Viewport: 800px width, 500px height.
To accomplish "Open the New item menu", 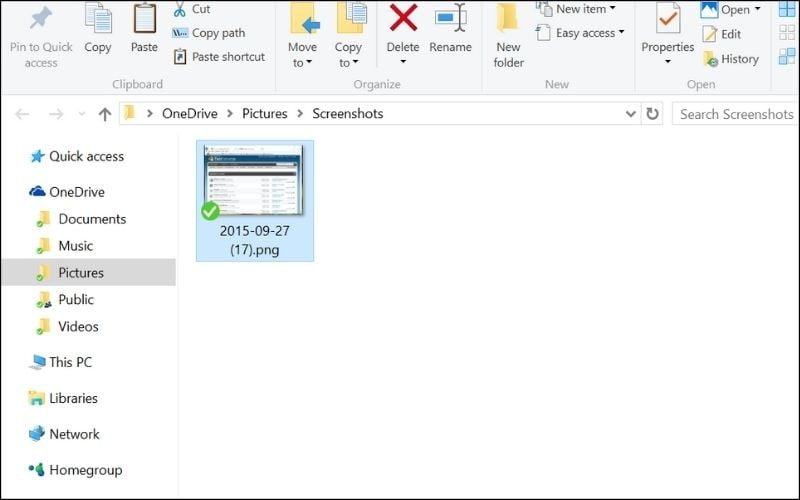I will point(576,9).
